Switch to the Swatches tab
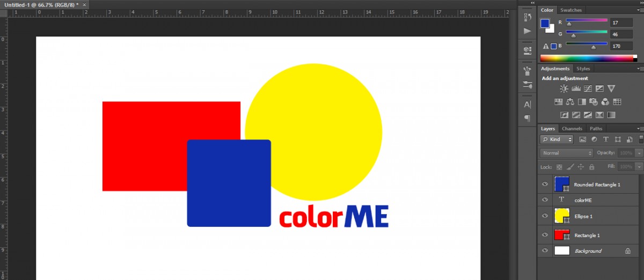 coord(570,10)
